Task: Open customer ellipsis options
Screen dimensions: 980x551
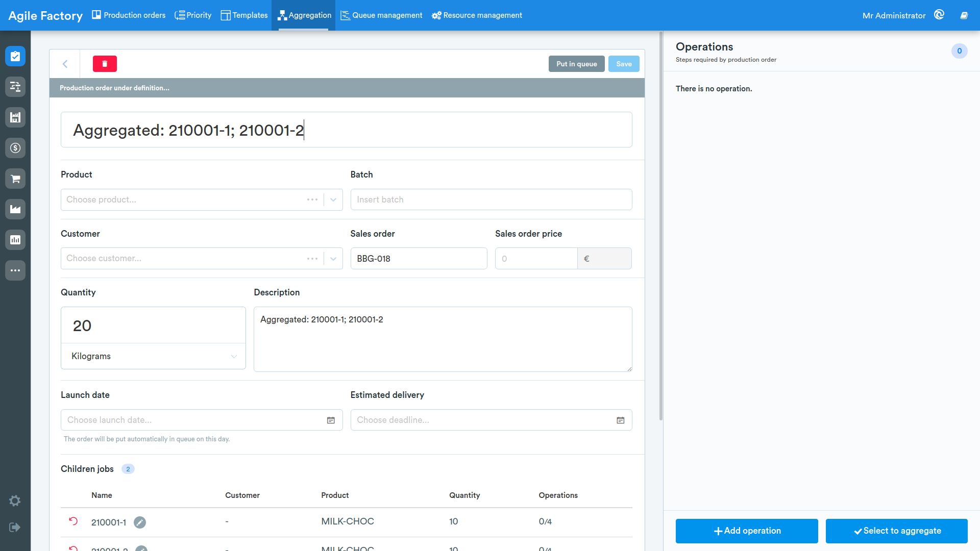Action: click(x=312, y=259)
